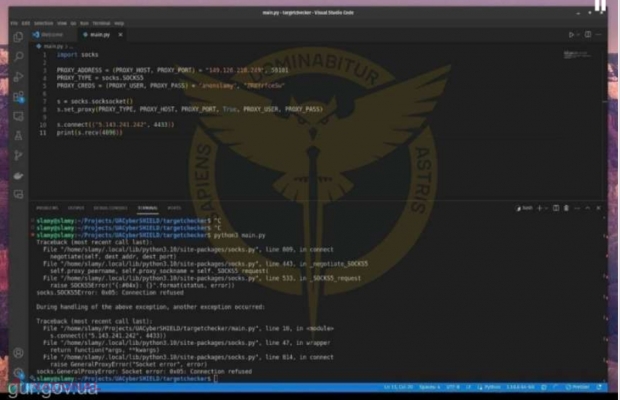The height and width of the screenshot is (400, 620).
Task: Split the editor to the right
Action: coord(588,35)
